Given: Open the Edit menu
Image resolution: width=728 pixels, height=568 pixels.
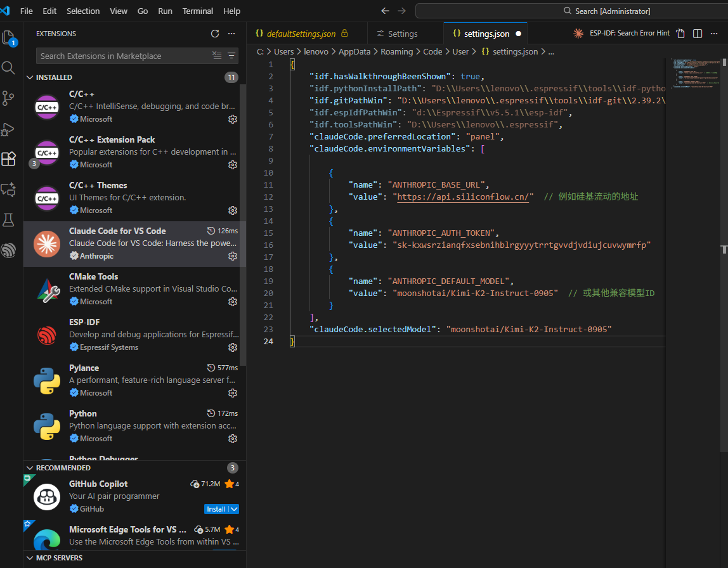Looking at the screenshot, I should click(49, 11).
